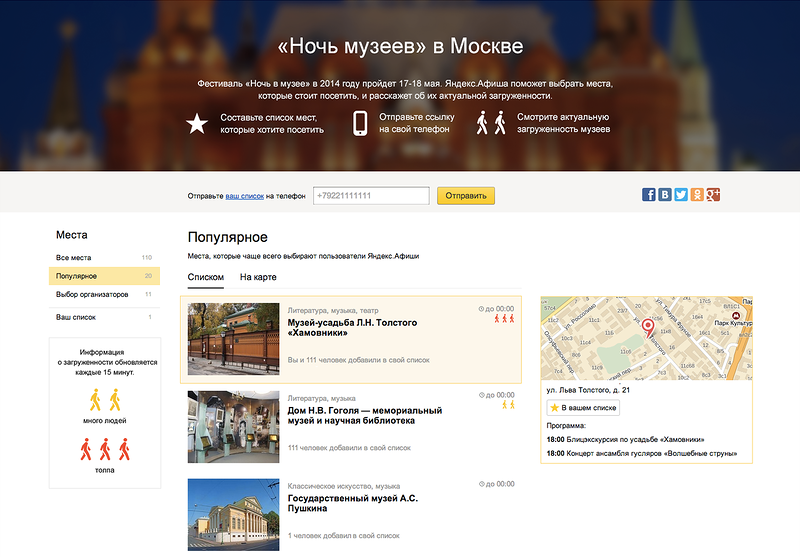Click the closing time of the Tolstoy museum

pos(496,309)
